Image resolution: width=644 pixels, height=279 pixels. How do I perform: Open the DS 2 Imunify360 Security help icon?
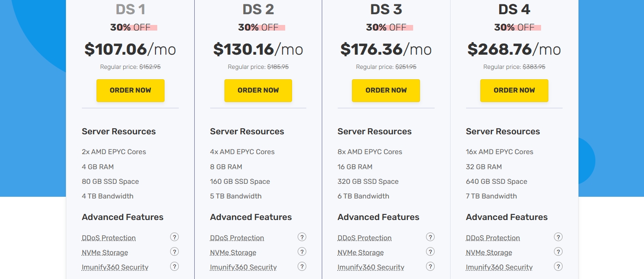(302, 266)
